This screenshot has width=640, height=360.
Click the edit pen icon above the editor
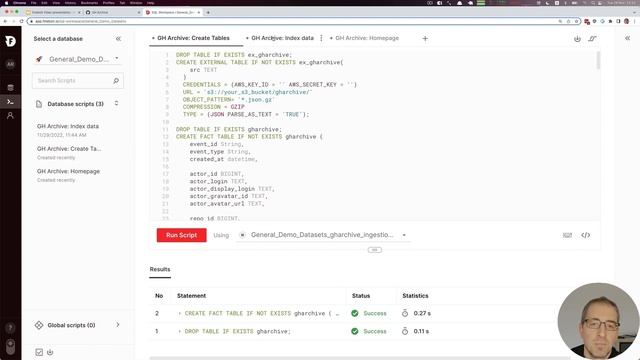click(x=592, y=39)
